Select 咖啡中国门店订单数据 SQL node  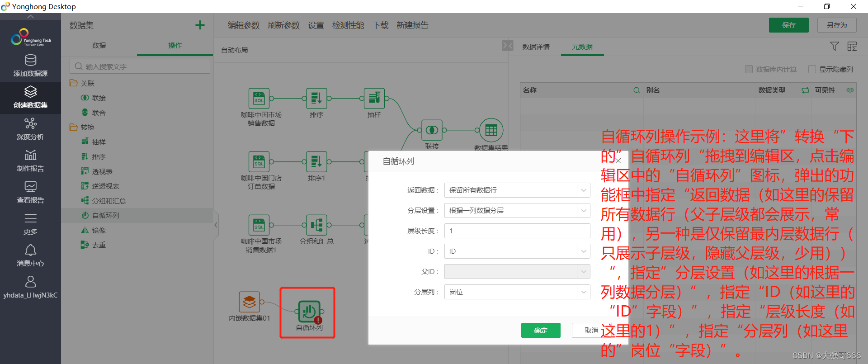(259, 161)
